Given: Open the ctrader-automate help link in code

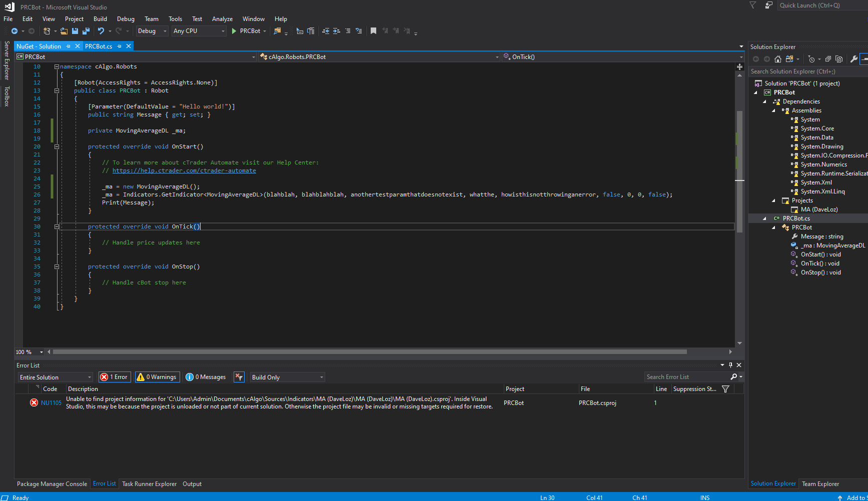Looking at the screenshot, I should (184, 170).
